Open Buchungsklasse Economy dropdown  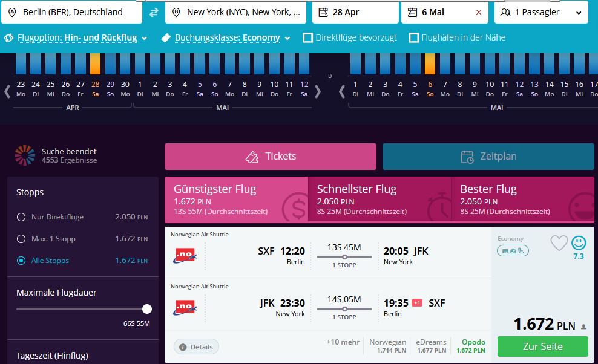[x=226, y=37]
